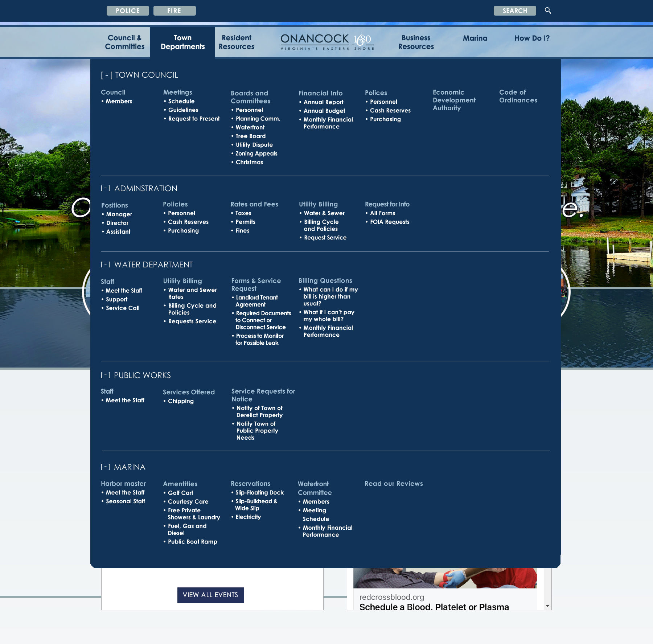This screenshot has width=653, height=644.
Task: Open the Taxes link
Action: [243, 213]
